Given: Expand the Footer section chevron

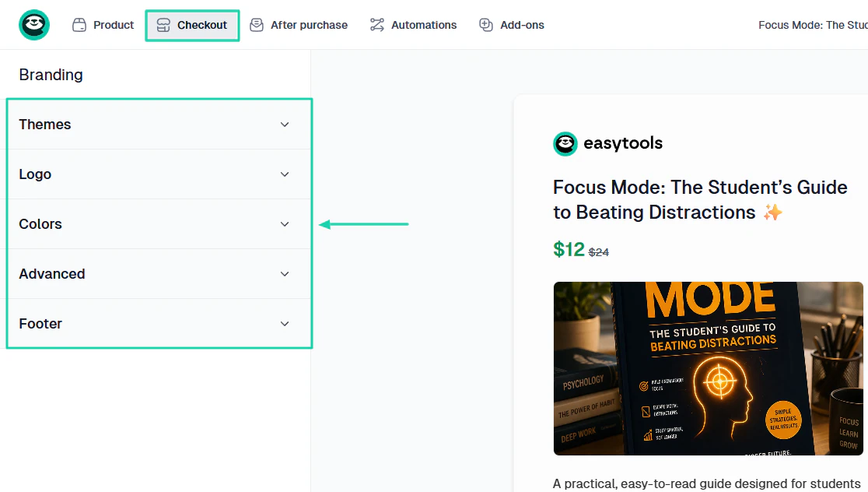Looking at the screenshot, I should 285,324.
